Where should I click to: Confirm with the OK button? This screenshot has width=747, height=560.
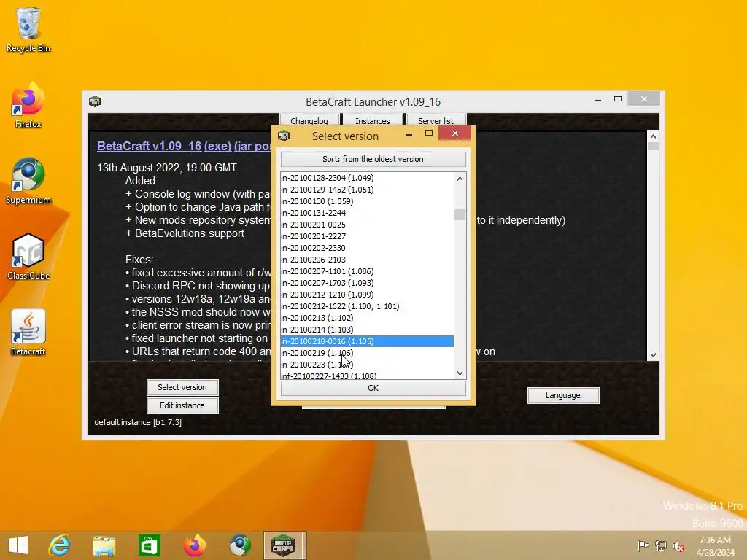[x=373, y=388]
